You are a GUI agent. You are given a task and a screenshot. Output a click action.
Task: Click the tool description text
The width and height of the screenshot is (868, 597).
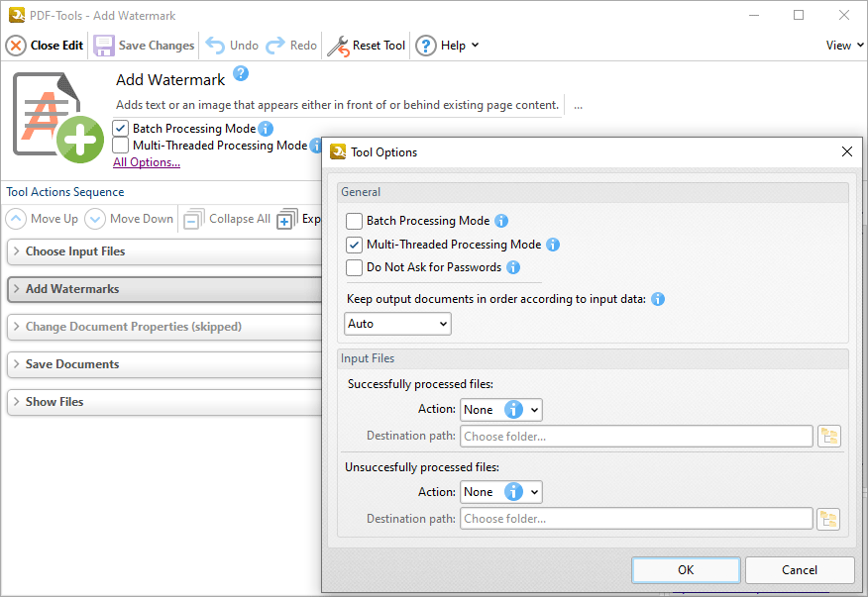click(337, 105)
